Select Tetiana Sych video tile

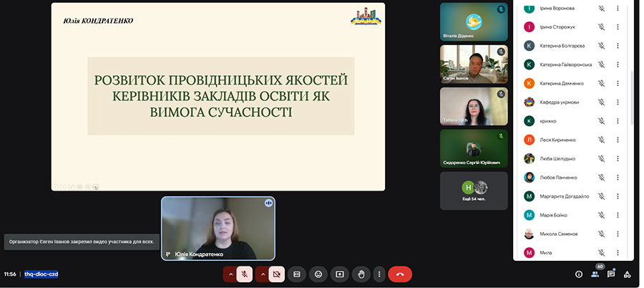(474, 106)
